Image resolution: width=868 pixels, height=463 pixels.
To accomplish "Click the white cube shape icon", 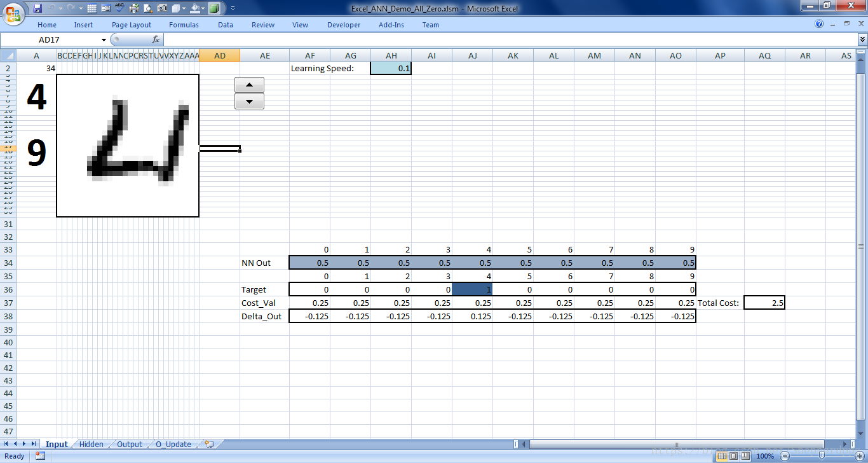I will pyautogui.click(x=176, y=8).
